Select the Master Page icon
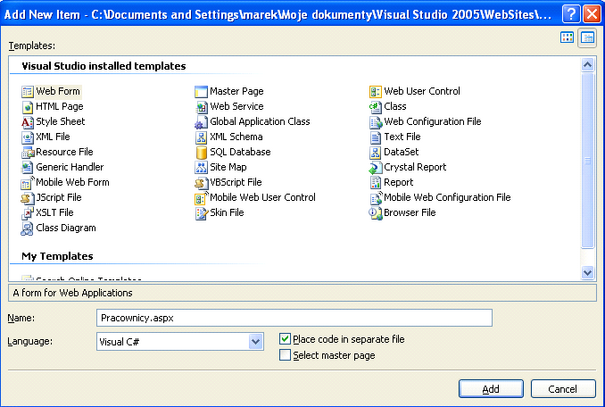The height and width of the screenshot is (407, 605). point(201,92)
